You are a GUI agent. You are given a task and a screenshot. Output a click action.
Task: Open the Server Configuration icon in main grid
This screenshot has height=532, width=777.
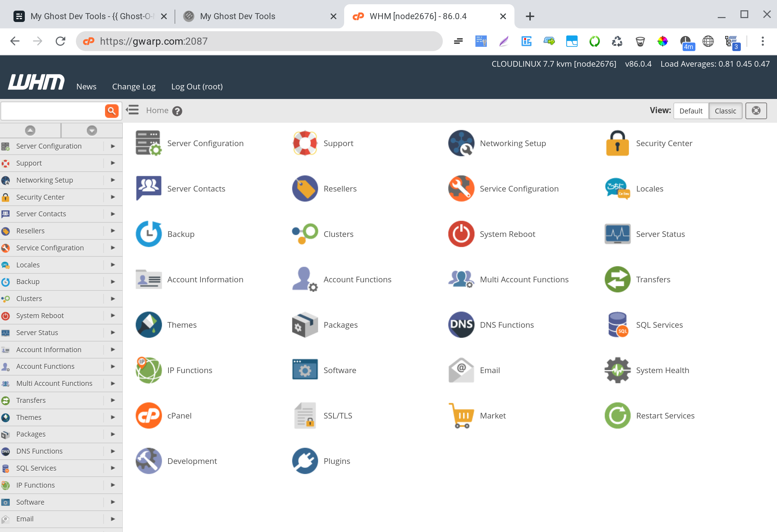pyautogui.click(x=149, y=143)
